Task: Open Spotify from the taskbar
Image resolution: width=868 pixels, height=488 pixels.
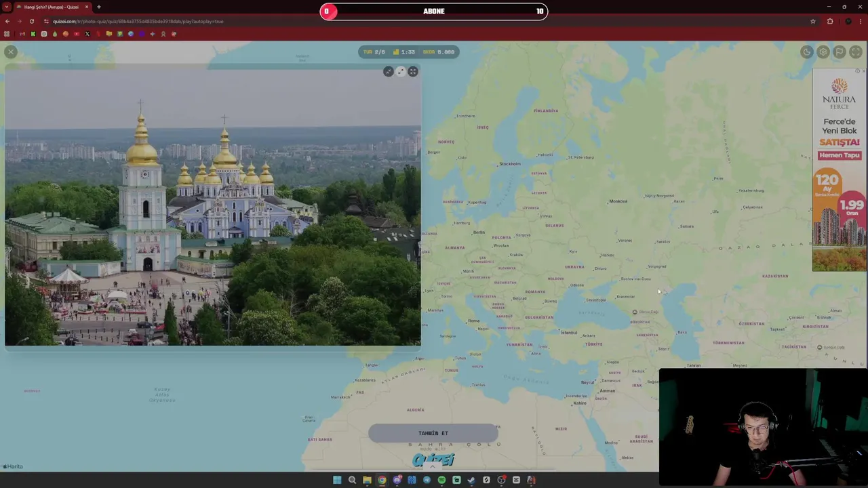Action: point(441,480)
